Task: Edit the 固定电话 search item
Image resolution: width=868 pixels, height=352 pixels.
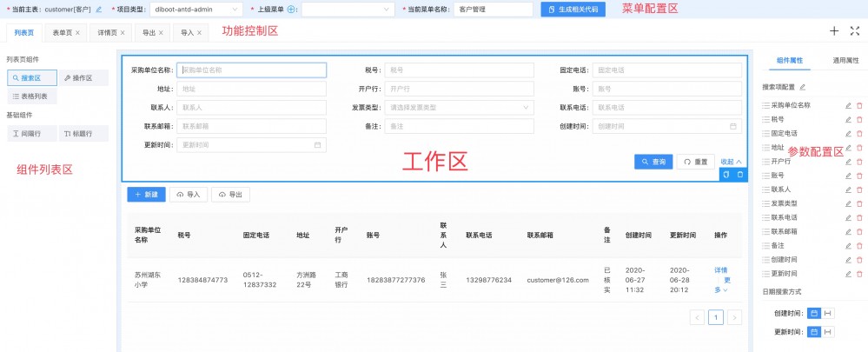Action: (847, 133)
